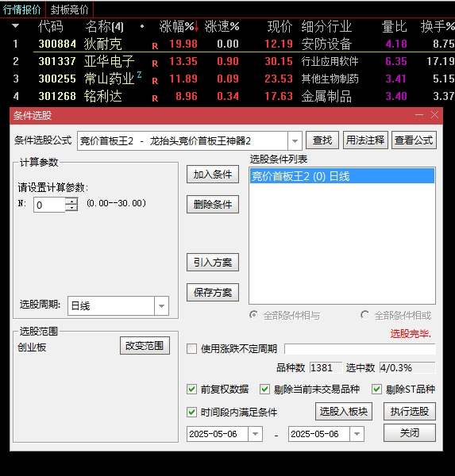Minimize the 条件选股 dialog
The height and width of the screenshot is (476, 455).
pyautogui.click(x=419, y=115)
